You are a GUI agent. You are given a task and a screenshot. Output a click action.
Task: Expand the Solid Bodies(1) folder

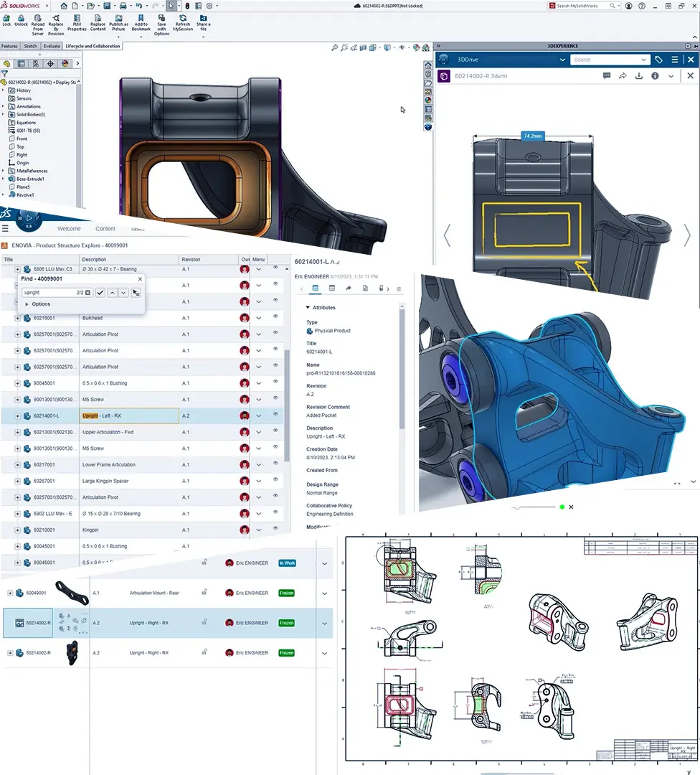click(x=3, y=114)
